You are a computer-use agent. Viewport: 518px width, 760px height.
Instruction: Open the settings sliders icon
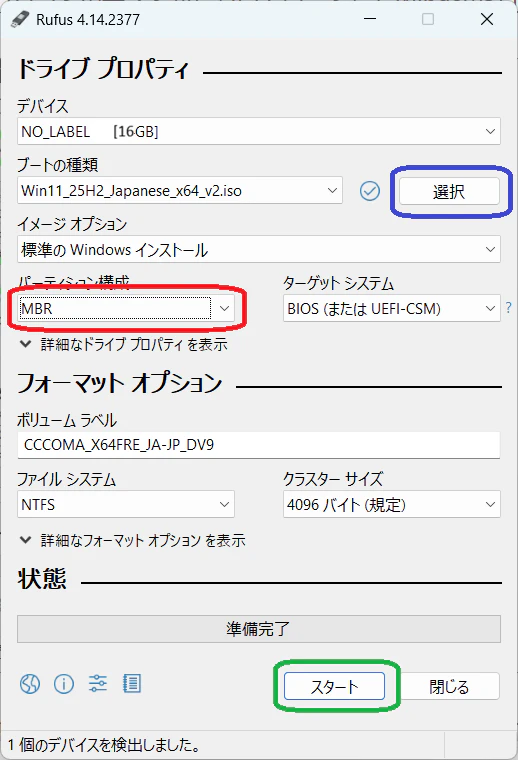[x=97, y=683]
